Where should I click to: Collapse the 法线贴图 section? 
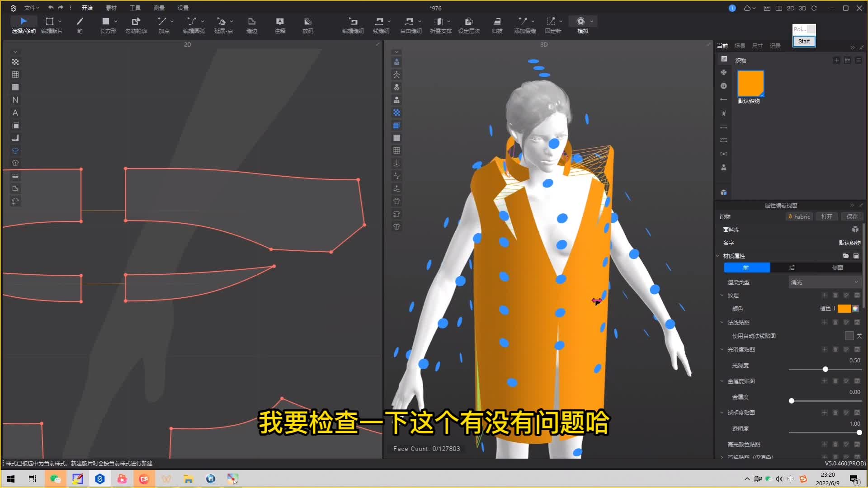722,322
